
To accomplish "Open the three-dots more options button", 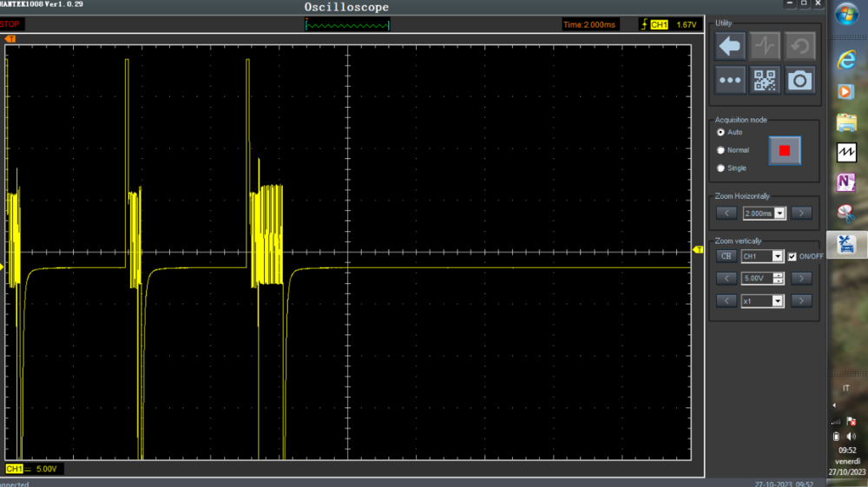I will (x=730, y=81).
